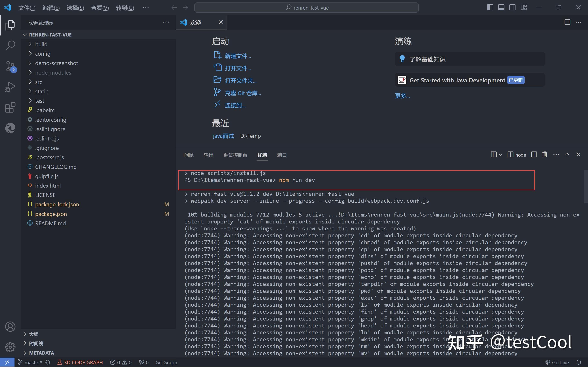Viewport: 588px width, 367px height.
Task: Maximize the panel with chevron up icon
Action: point(567,154)
